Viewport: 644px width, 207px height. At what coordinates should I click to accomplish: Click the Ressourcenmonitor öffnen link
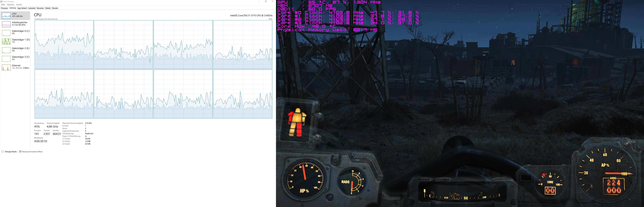pos(32,152)
